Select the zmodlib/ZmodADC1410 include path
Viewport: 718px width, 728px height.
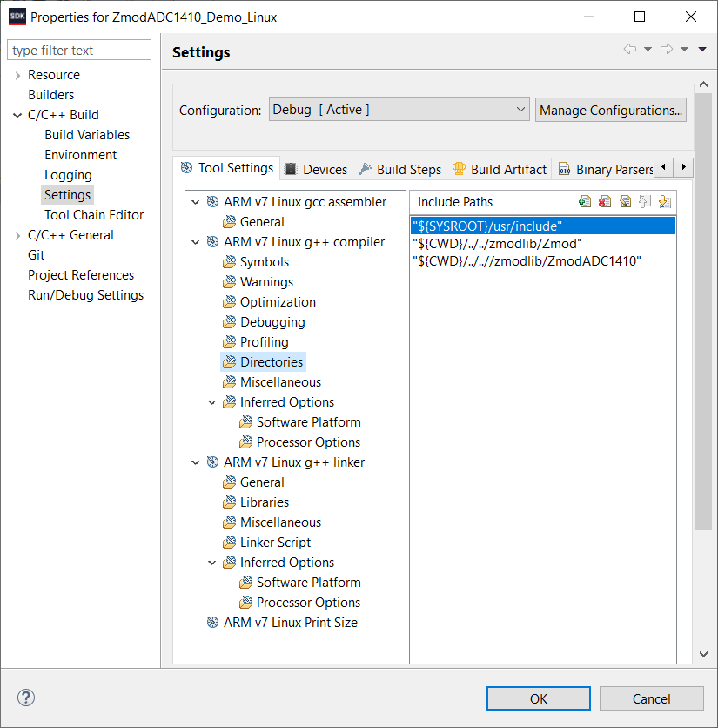point(542,261)
